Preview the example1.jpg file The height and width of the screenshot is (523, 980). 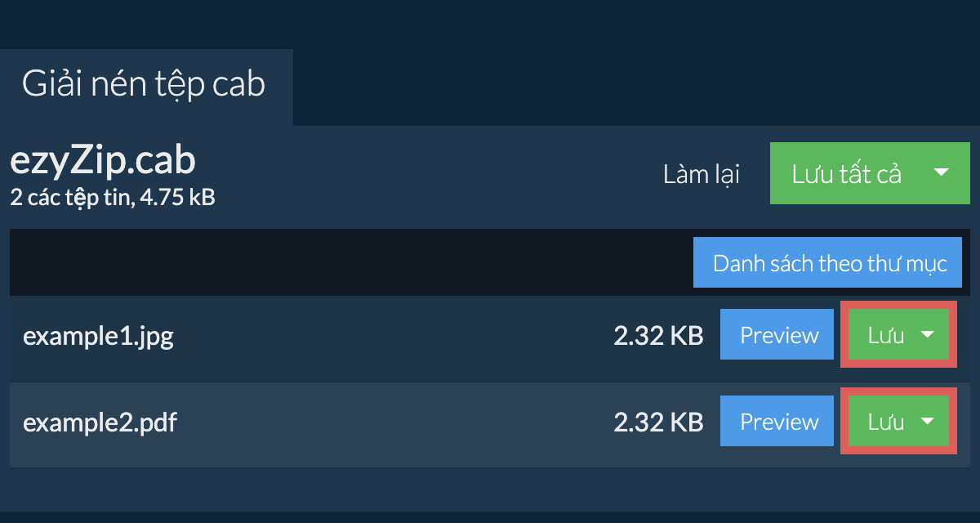point(779,335)
